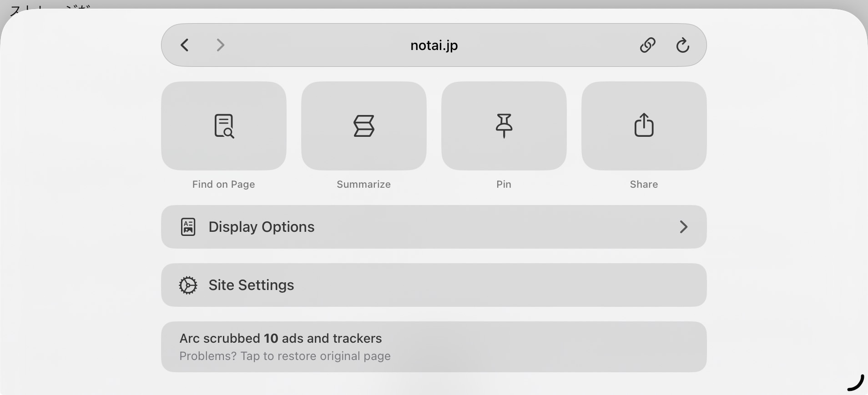The image size is (868, 395).
Task: Click the "Share" text label
Action: click(644, 184)
